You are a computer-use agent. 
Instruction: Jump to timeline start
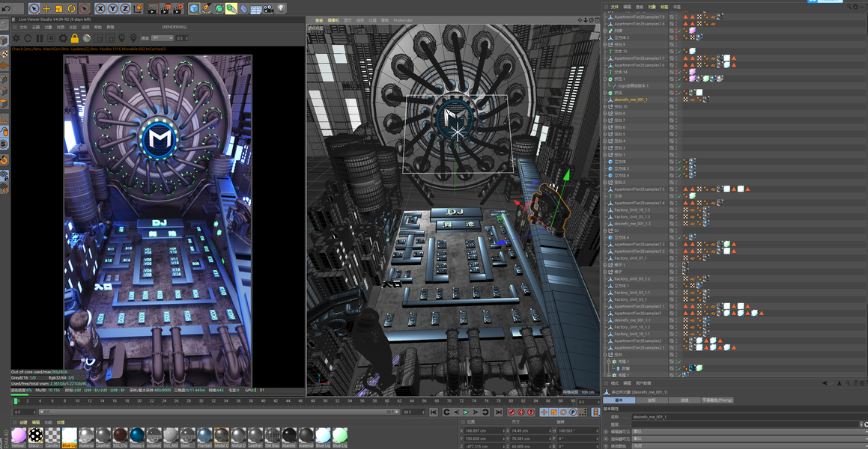[x=434, y=412]
